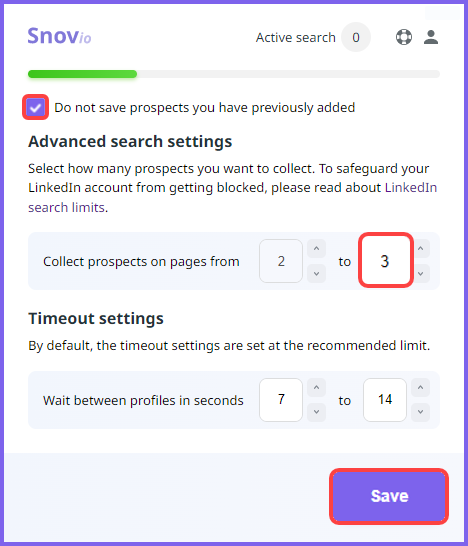The height and width of the screenshot is (546, 468).
Task: Uncheck 'Do not save prospects' checkbox
Action: pos(36,107)
